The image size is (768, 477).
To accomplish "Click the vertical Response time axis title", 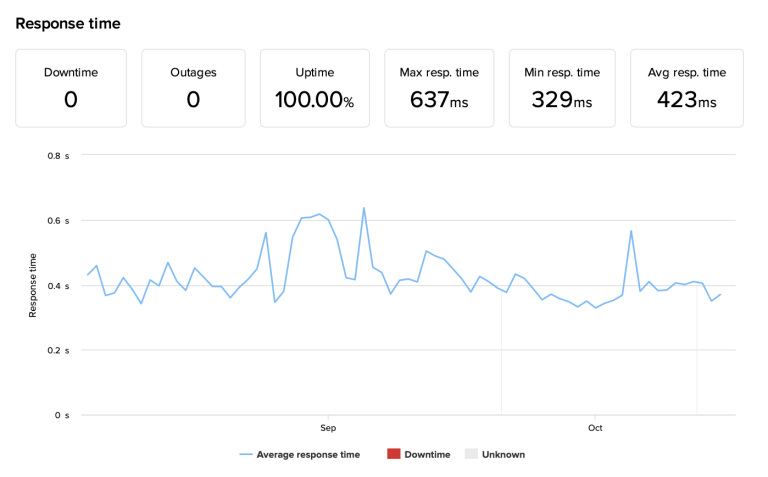I will click(x=33, y=286).
